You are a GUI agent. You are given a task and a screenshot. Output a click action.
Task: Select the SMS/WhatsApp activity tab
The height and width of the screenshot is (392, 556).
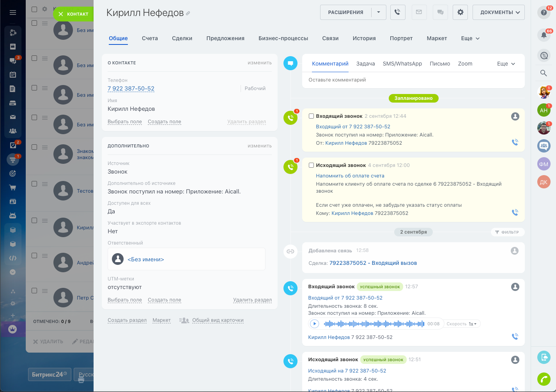[402, 64]
